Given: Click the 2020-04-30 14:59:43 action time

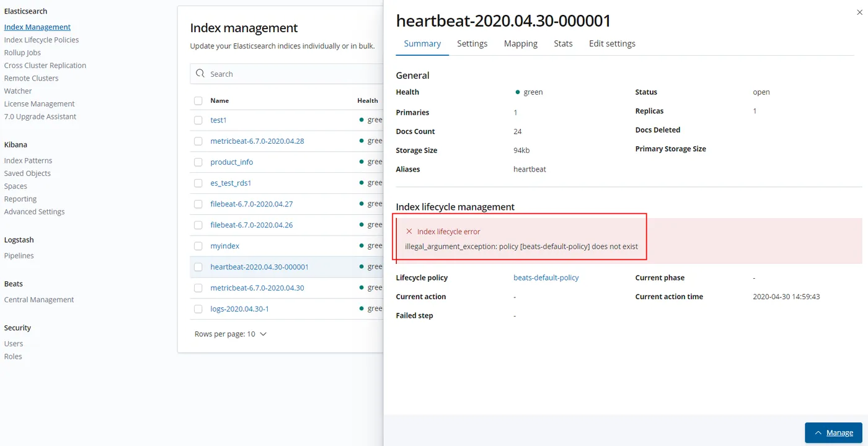Looking at the screenshot, I should 786,297.
